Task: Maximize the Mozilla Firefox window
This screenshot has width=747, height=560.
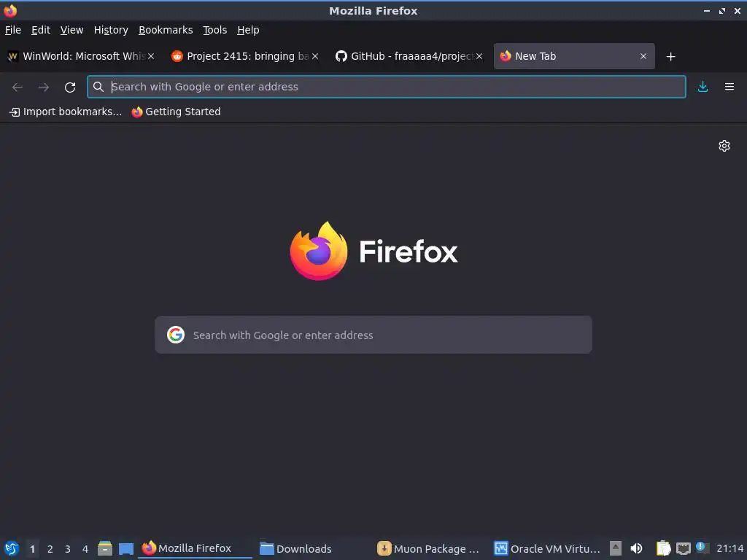Action: (722, 10)
